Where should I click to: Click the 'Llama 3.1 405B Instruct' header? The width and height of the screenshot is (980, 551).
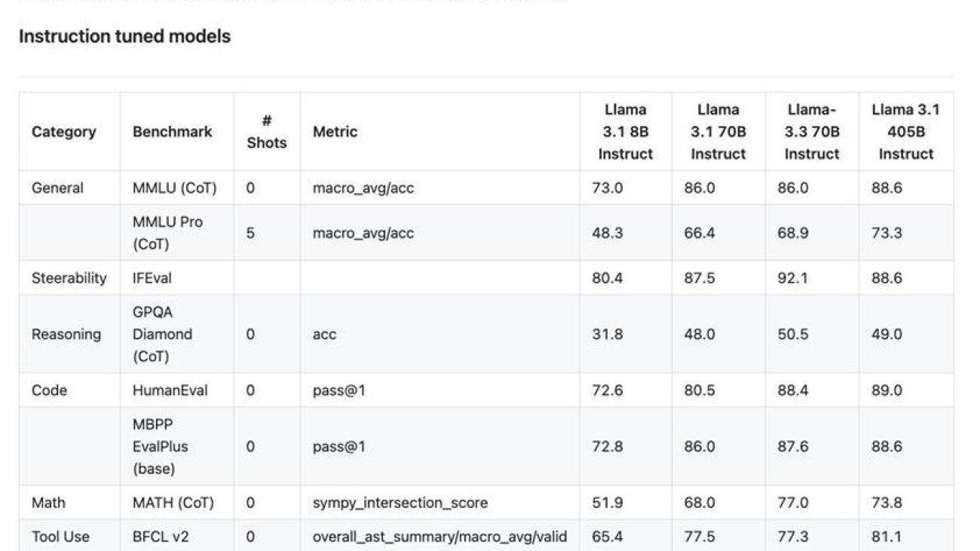[906, 132]
